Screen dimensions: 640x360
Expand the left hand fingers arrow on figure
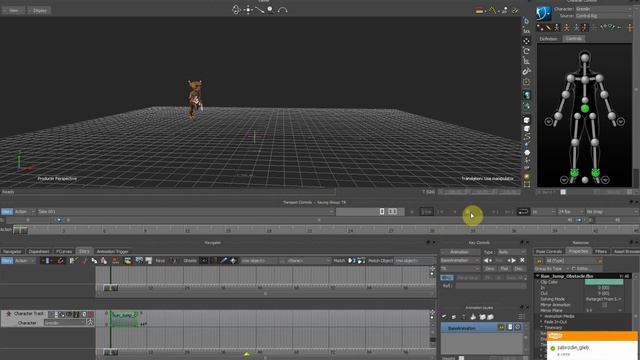click(x=621, y=121)
